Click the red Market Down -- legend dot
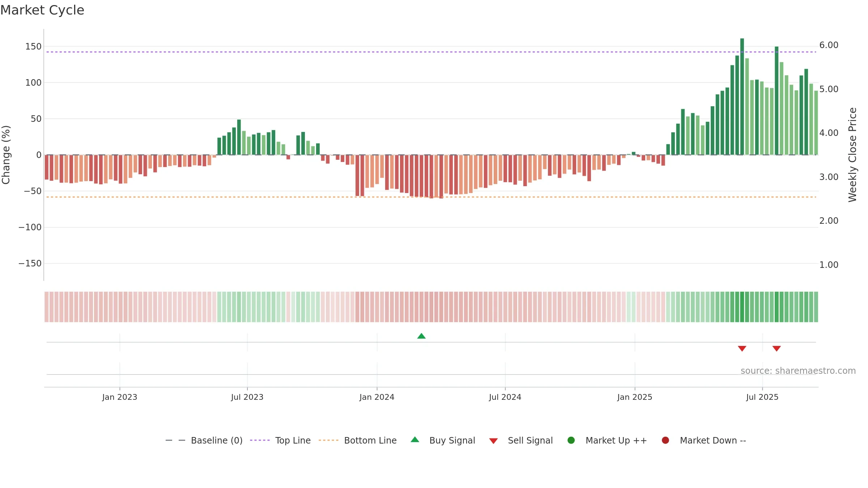 point(665,440)
